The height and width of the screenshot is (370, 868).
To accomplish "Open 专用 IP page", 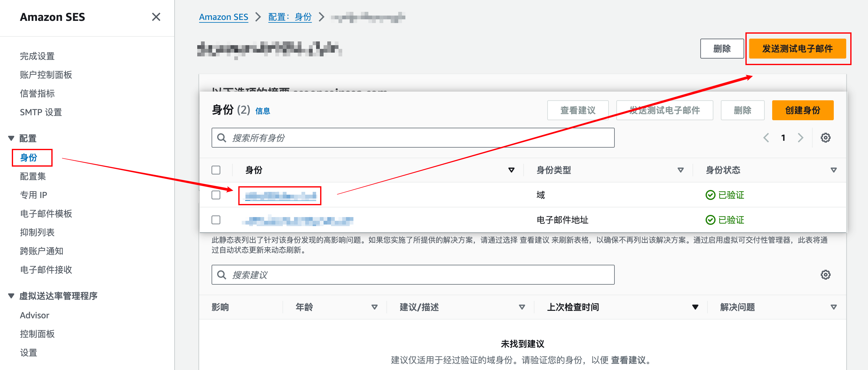I will [x=33, y=195].
